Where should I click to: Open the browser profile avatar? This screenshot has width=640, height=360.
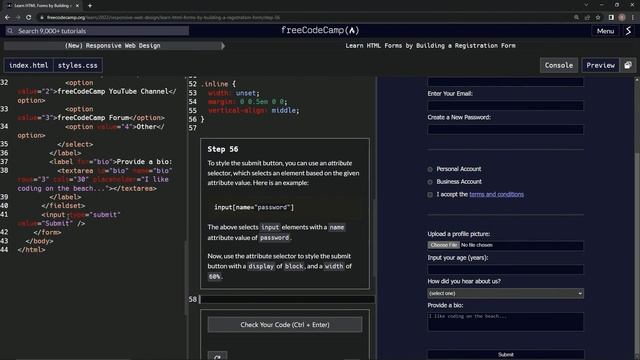(x=622, y=18)
